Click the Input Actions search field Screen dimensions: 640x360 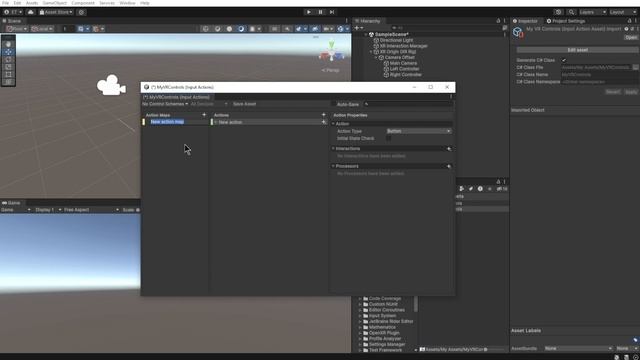(x=408, y=104)
